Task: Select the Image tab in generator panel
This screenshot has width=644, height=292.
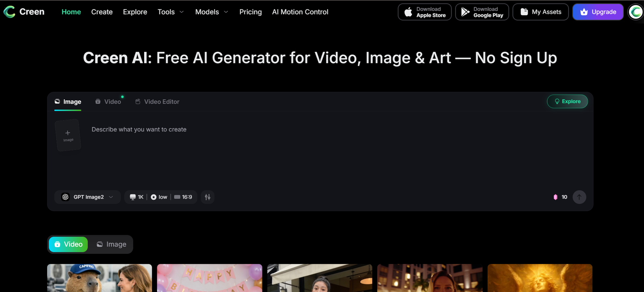Action: pyautogui.click(x=68, y=102)
